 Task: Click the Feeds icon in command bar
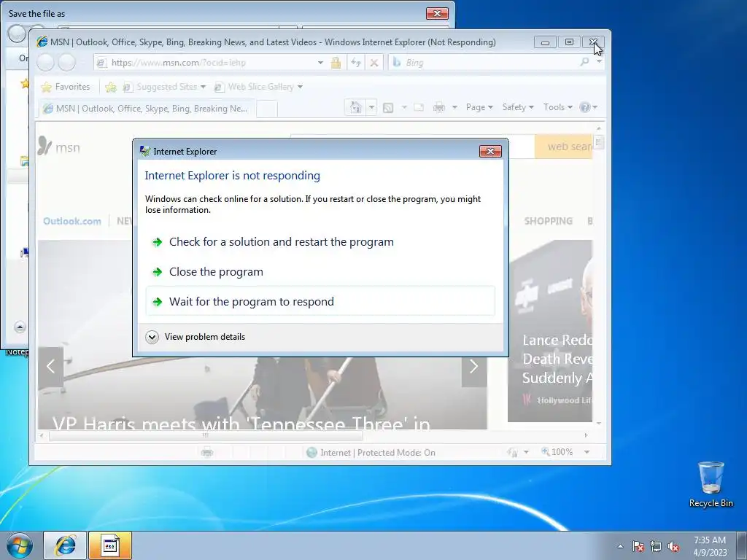point(388,108)
